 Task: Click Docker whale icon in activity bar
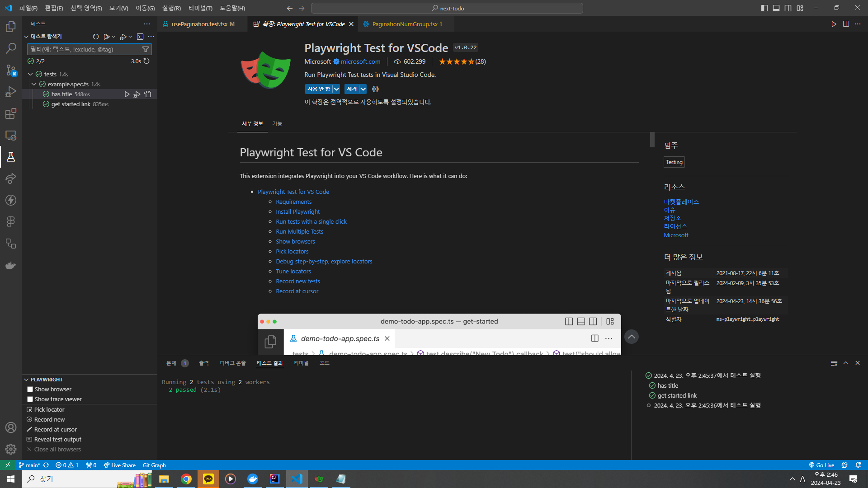tap(11, 265)
